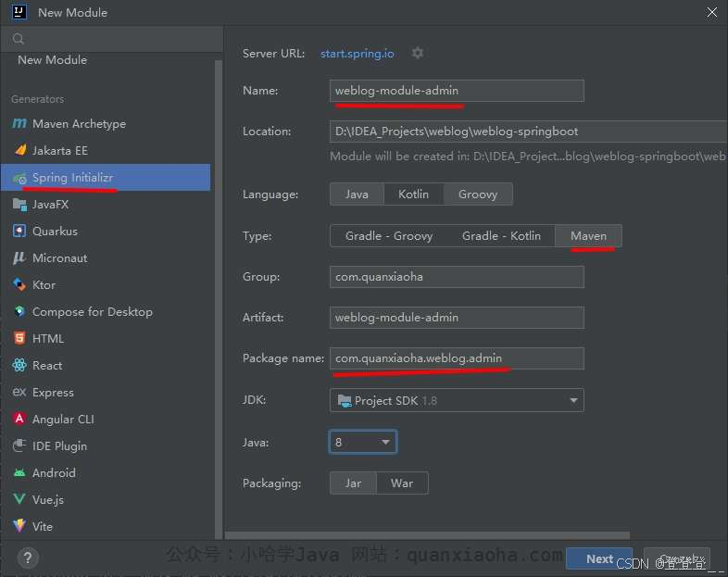The height and width of the screenshot is (577, 728).
Task: Select the Express list entry
Action: click(106, 393)
